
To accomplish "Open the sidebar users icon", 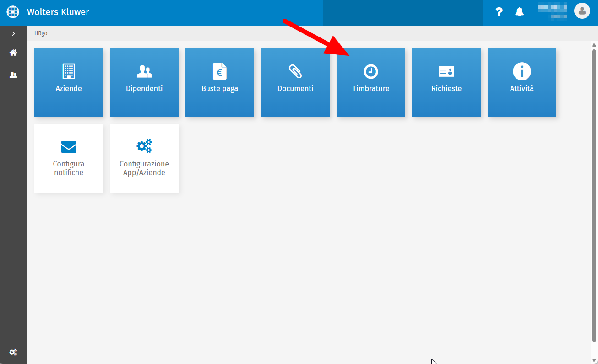I will point(13,75).
